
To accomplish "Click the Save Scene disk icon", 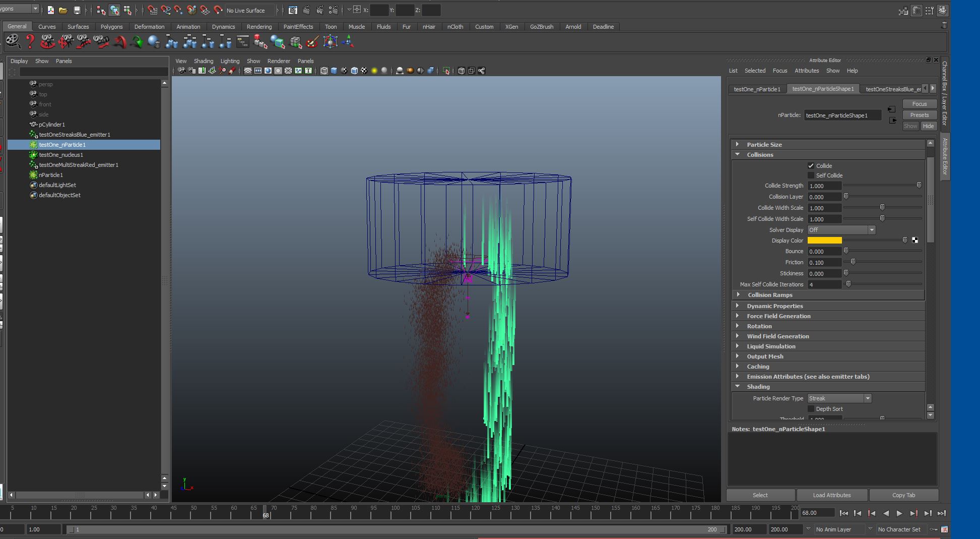I will pos(77,10).
